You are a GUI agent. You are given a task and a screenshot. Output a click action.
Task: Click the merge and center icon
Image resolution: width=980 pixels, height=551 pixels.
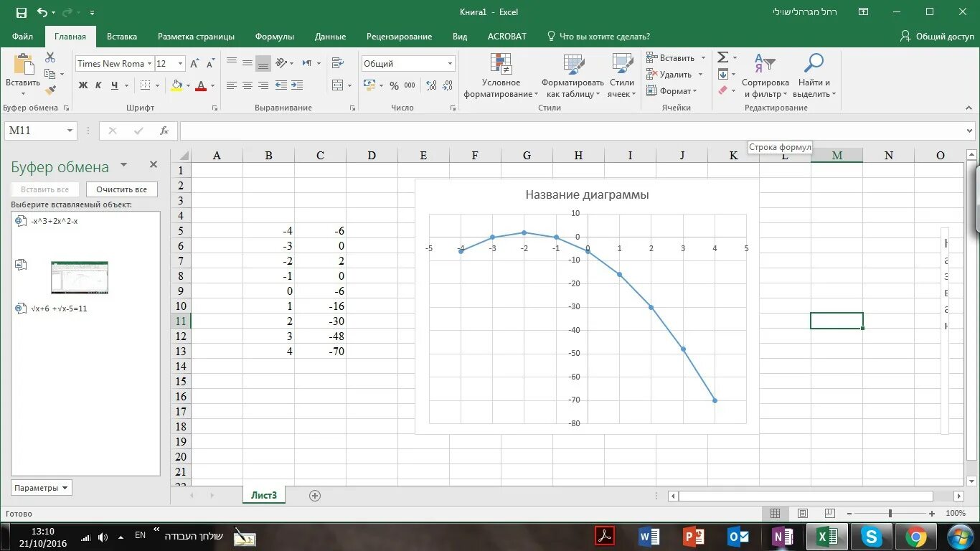pyautogui.click(x=338, y=85)
